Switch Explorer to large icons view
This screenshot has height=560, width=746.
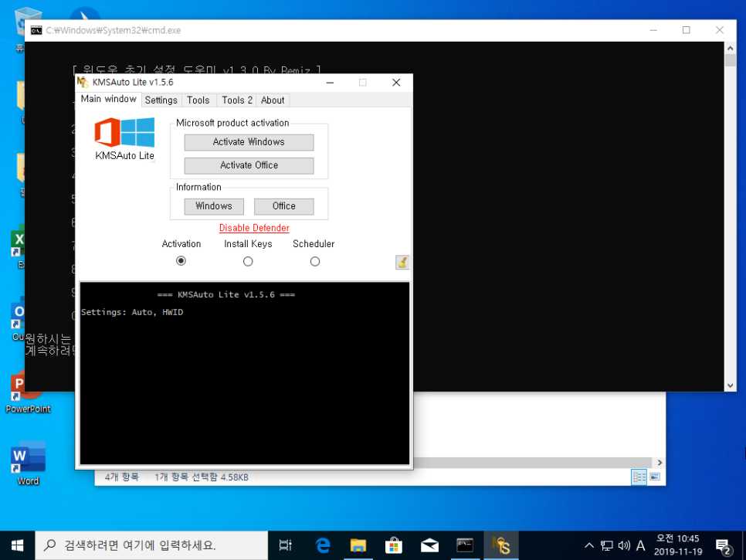[x=655, y=477]
